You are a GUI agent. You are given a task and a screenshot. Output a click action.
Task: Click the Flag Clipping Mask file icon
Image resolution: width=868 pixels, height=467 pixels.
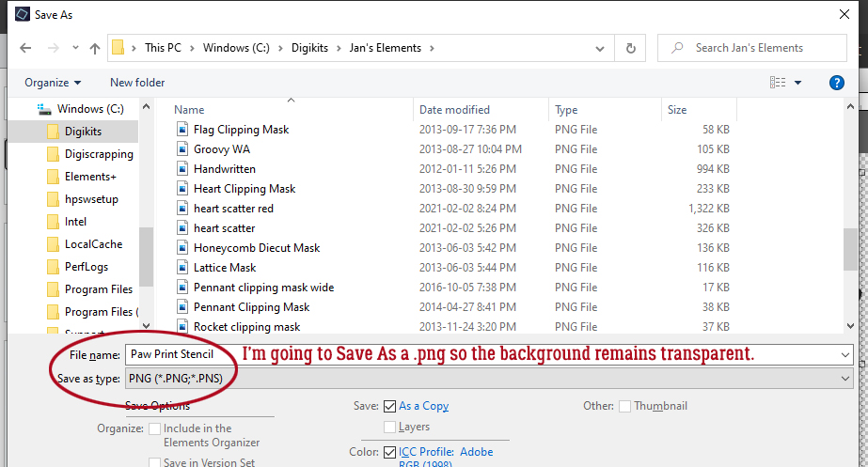[x=182, y=130]
